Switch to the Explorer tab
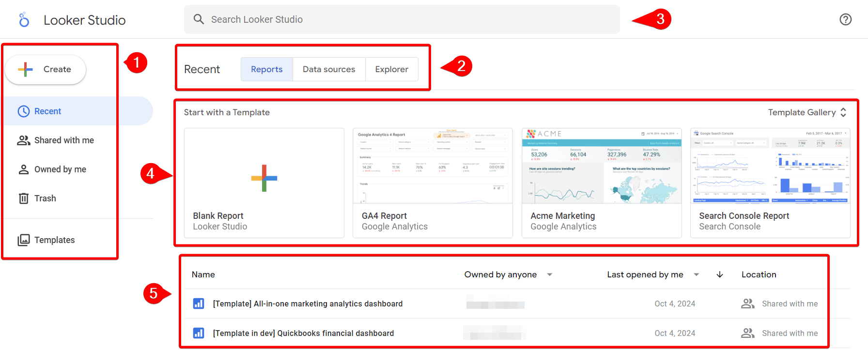The image size is (868, 350). [392, 69]
